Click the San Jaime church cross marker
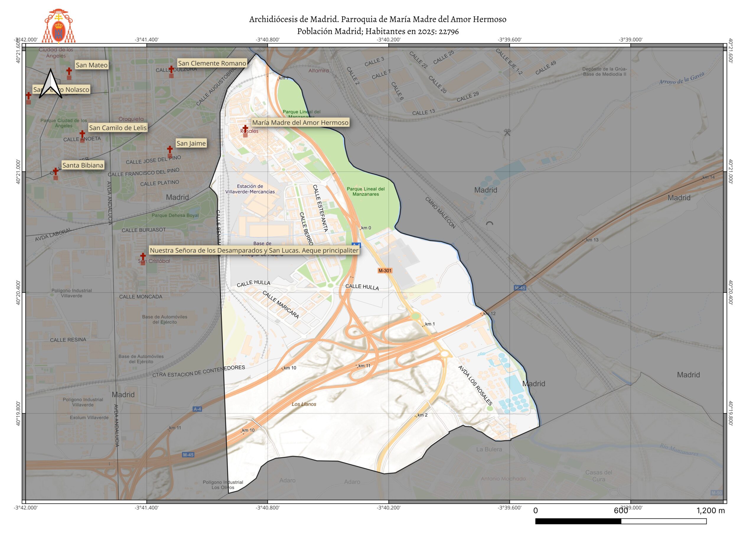Image resolution: width=756 pixels, height=534 pixels. click(170, 150)
